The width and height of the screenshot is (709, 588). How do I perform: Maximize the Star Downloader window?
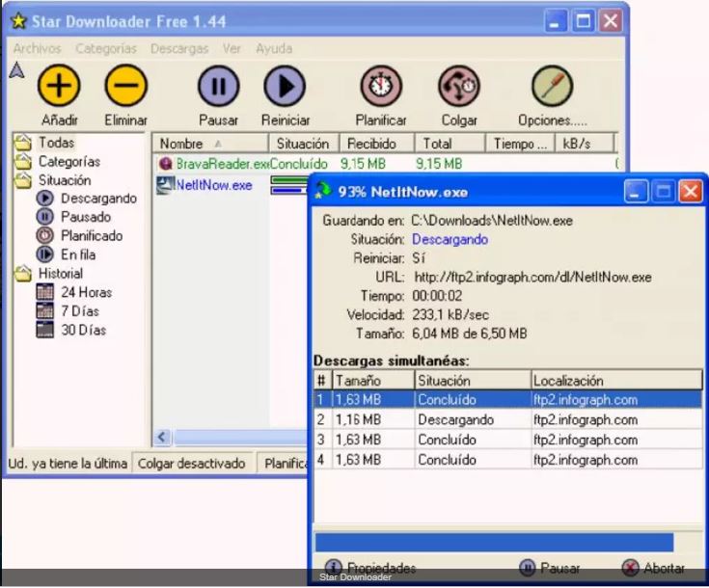coord(583,21)
